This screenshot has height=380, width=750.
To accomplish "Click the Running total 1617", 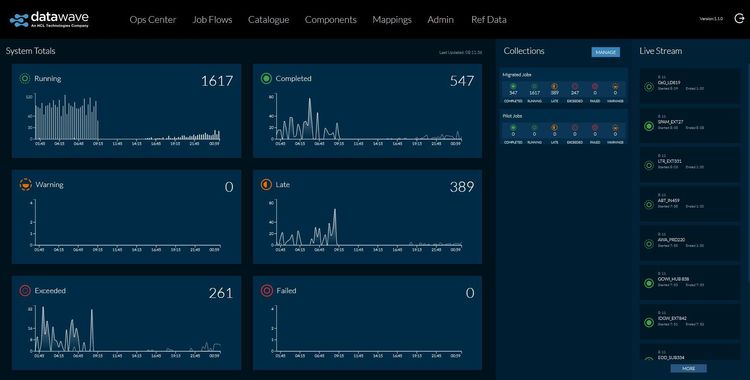I will [x=217, y=81].
